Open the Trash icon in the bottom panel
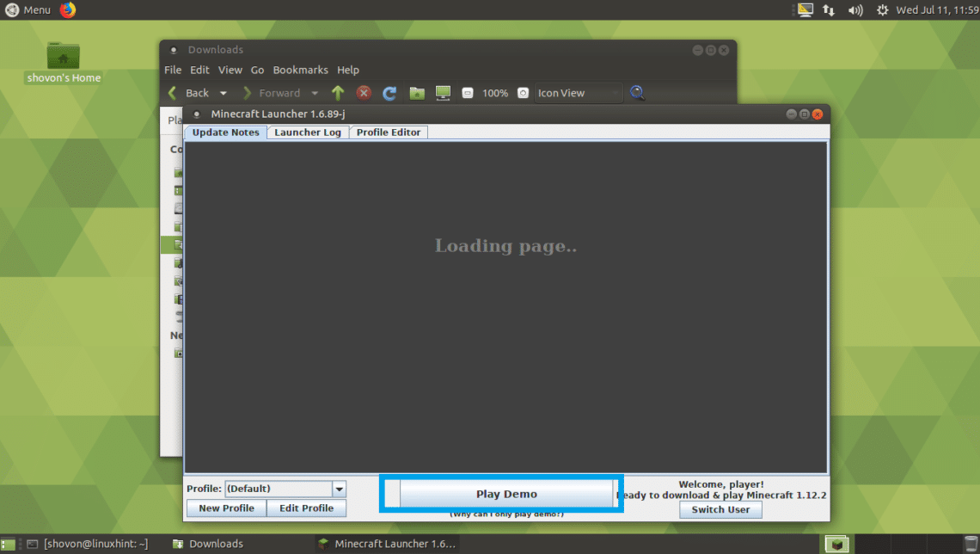Viewport: 980px width, 554px height. click(971, 544)
